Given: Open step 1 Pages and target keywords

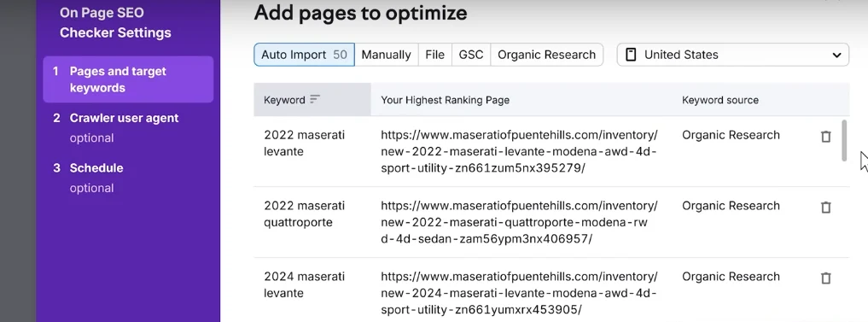Looking at the screenshot, I should pyautogui.click(x=128, y=79).
